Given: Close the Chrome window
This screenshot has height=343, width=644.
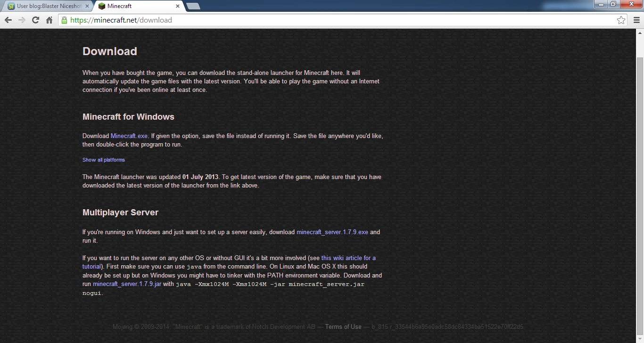Looking at the screenshot, I should pyautogui.click(x=630, y=4).
